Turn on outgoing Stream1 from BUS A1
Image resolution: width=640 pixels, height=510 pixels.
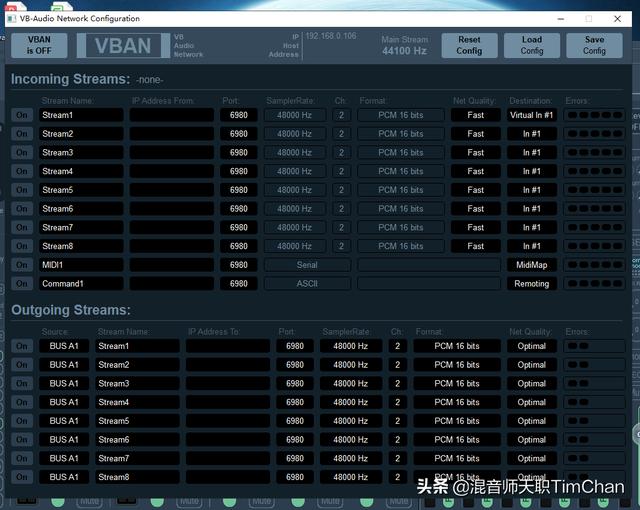(x=22, y=346)
